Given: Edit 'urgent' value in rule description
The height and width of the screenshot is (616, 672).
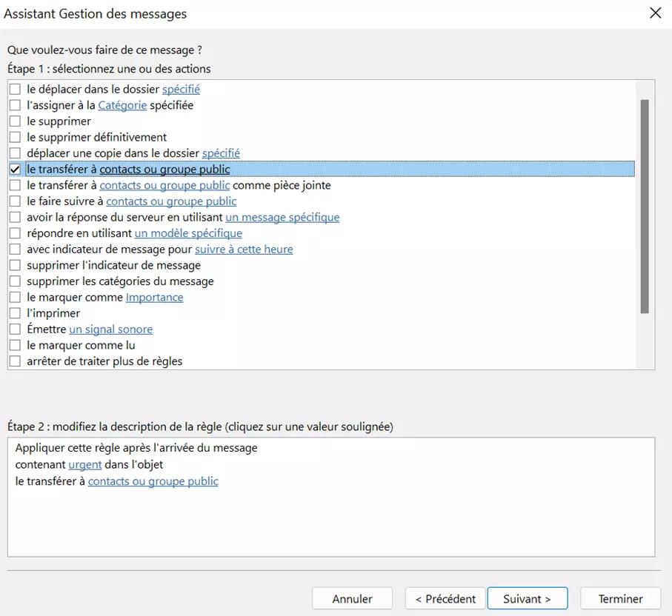Looking at the screenshot, I should [85, 464].
